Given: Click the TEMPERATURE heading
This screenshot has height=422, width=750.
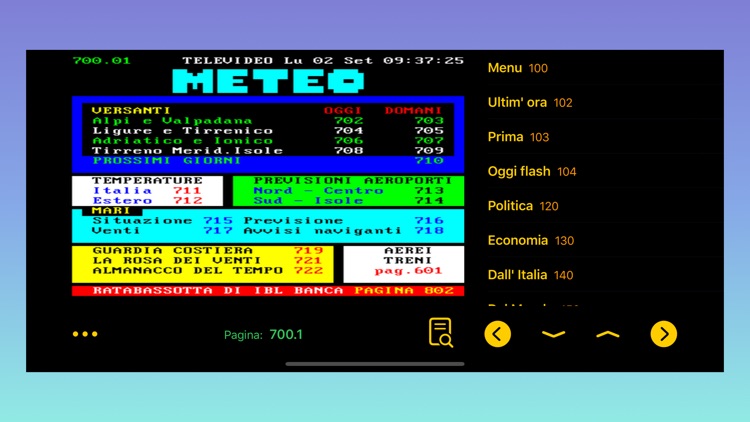Looking at the screenshot, I should [147, 180].
